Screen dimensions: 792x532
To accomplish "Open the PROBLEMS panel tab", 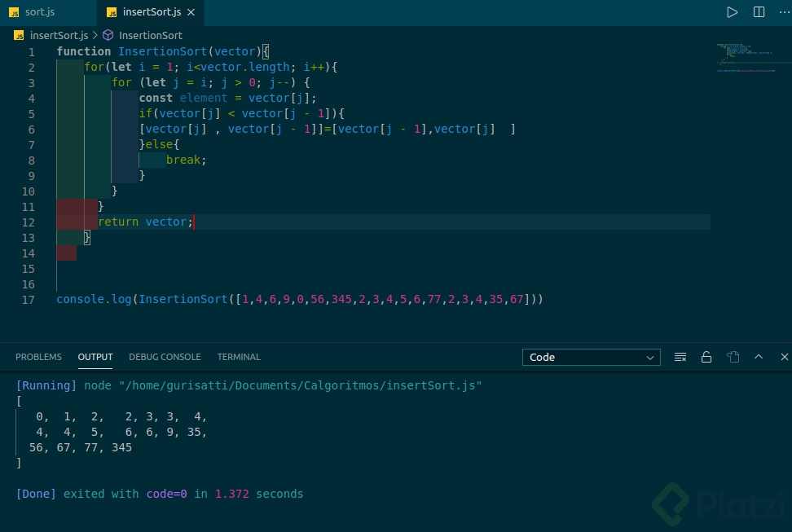I will [x=38, y=357].
